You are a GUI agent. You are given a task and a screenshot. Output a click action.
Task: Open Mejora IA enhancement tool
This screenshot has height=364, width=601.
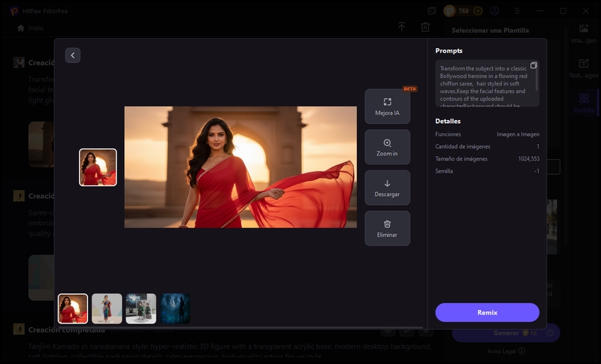coord(387,107)
